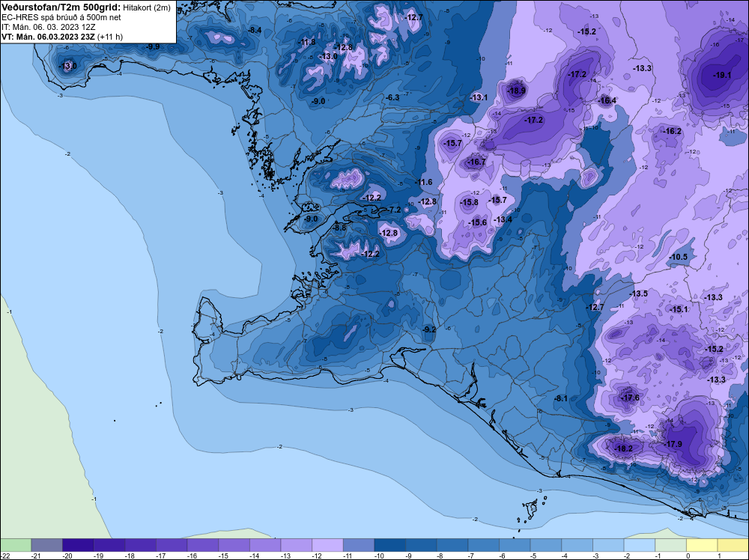Click the legend scale label -5
The width and height of the screenshot is (749, 560).
point(534,556)
